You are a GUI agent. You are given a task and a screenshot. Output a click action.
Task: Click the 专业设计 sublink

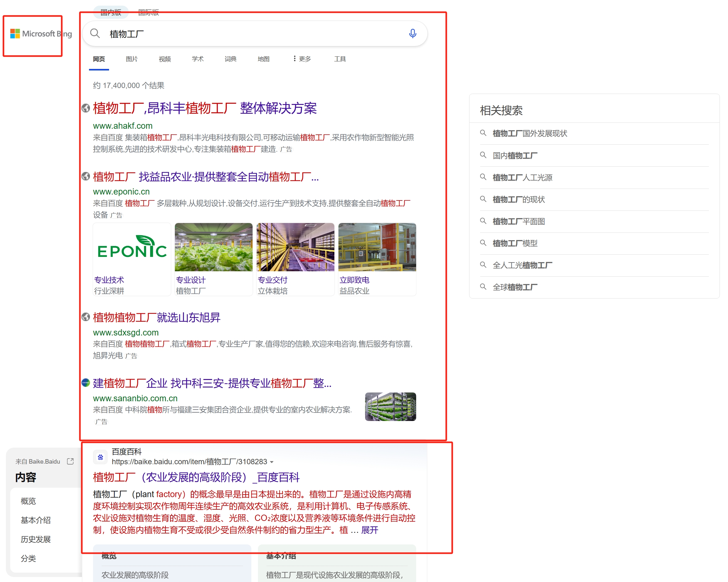coord(191,279)
